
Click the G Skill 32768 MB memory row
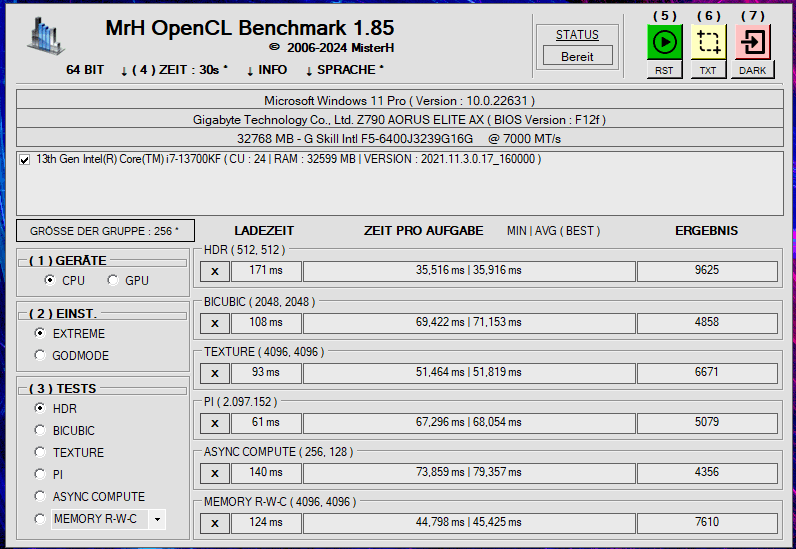[x=400, y=139]
